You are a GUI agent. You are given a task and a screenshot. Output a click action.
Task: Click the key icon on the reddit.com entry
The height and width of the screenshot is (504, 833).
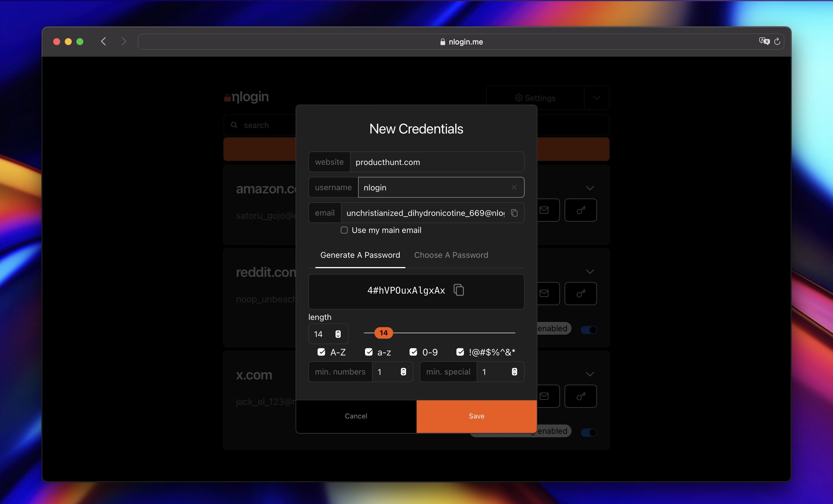[580, 293]
